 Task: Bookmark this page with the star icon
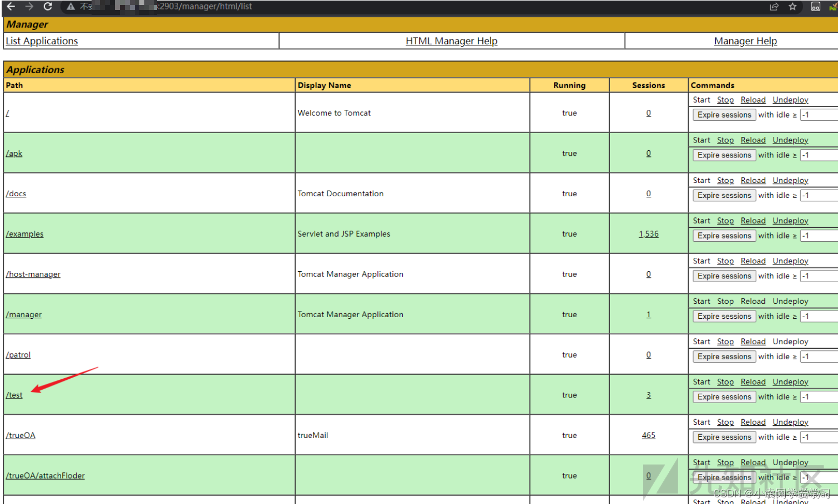[792, 7]
